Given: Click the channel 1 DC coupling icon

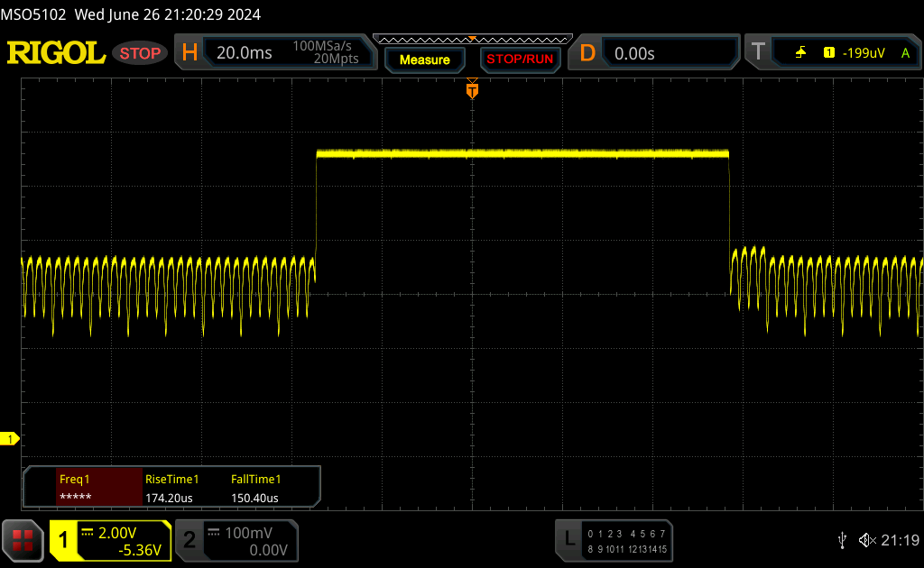Looking at the screenshot, I should tap(88, 533).
